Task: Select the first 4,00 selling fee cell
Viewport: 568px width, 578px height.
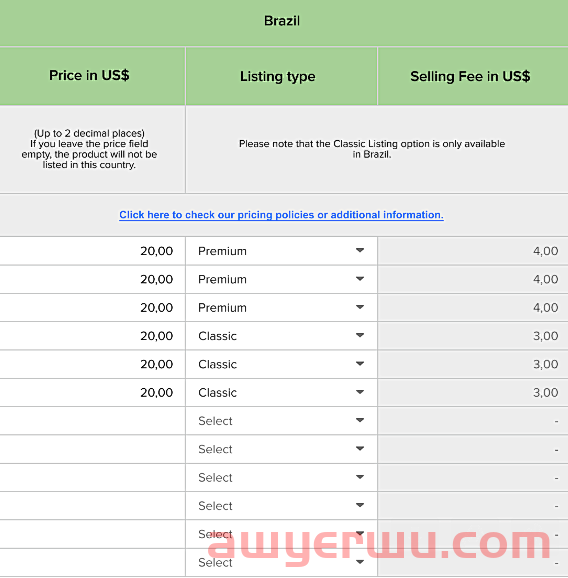Action: 473,251
